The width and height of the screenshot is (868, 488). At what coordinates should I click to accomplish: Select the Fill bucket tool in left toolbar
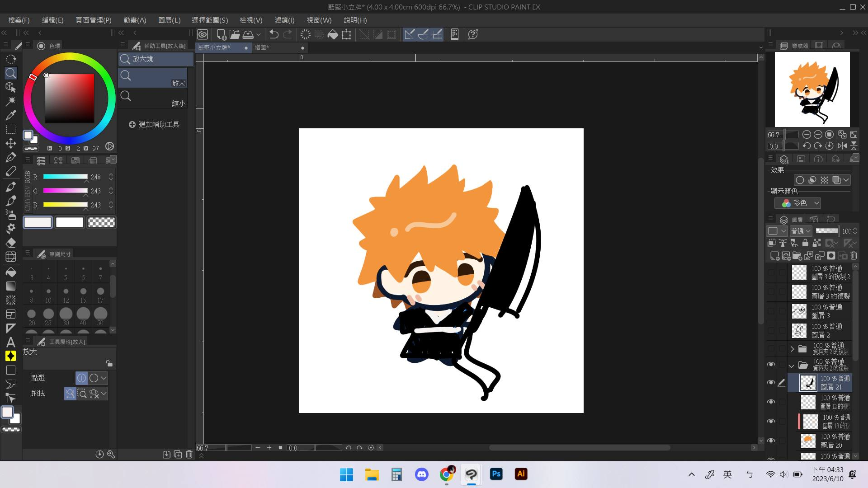click(x=11, y=272)
